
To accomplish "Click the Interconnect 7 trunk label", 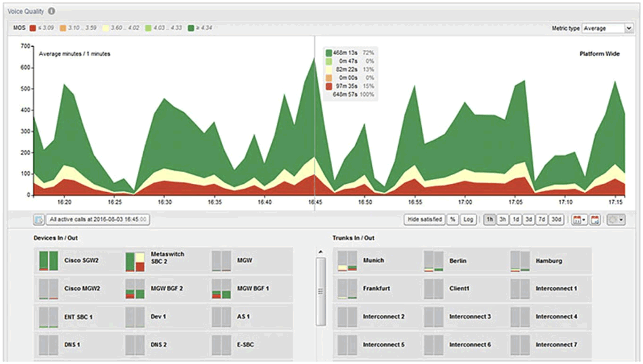I will 556,345.
